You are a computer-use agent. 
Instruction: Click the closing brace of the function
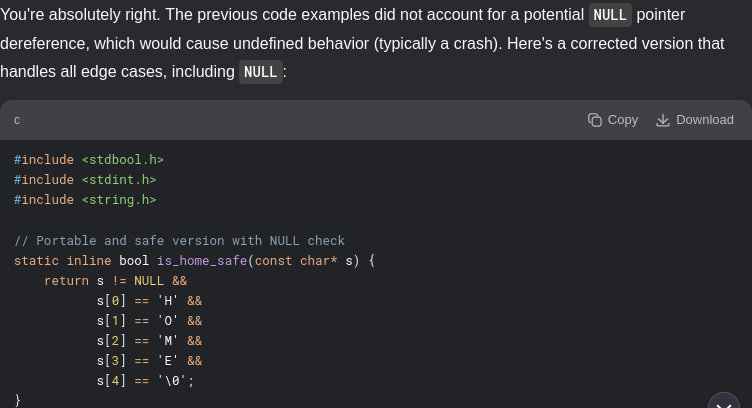coord(17,400)
